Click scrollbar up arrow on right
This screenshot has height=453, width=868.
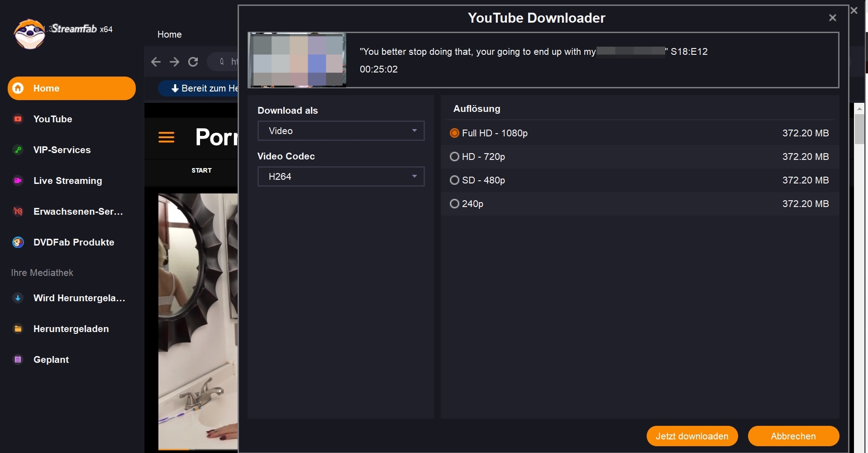859,109
